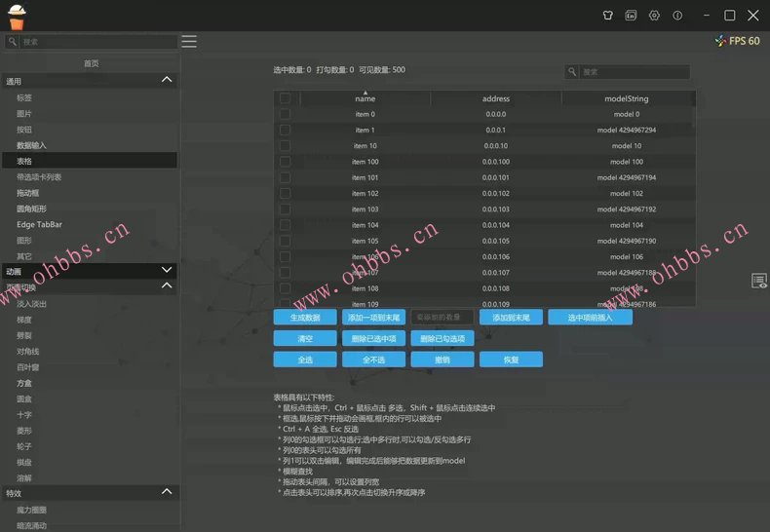Check the header select-all checkbox
Image resolution: width=770 pixels, height=532 pixels.
(285, 98)
